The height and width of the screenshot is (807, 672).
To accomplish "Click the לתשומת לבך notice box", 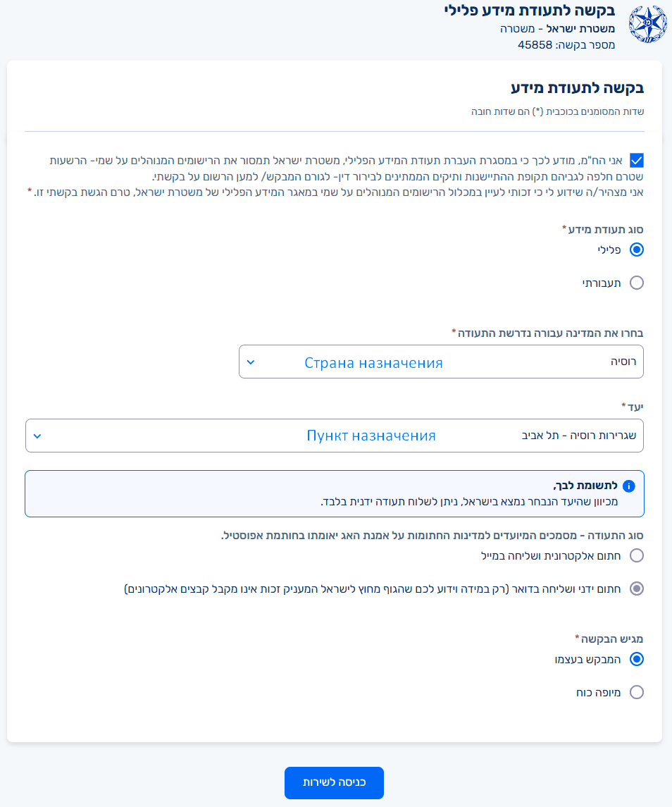I will pos(335,493).
